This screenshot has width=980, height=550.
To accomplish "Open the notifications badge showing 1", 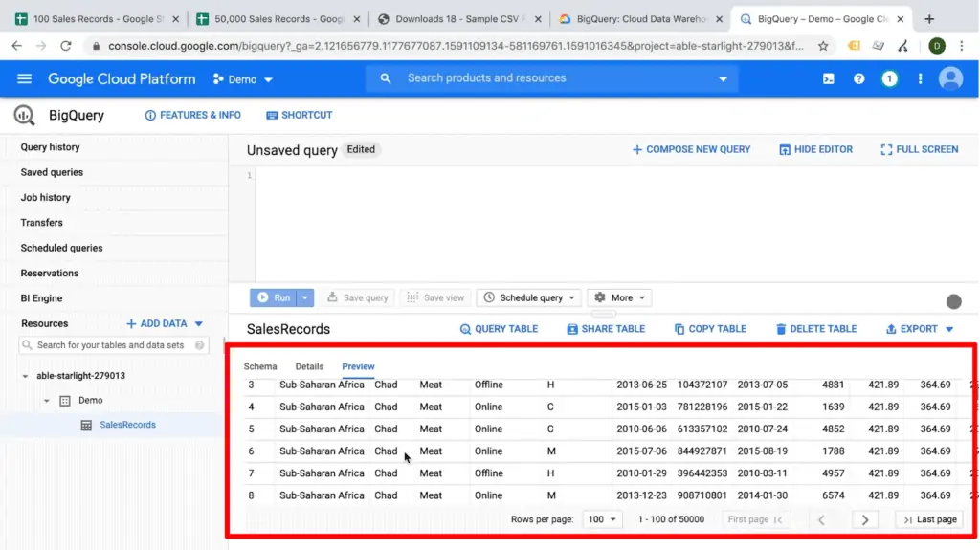I will coord(889,78).
